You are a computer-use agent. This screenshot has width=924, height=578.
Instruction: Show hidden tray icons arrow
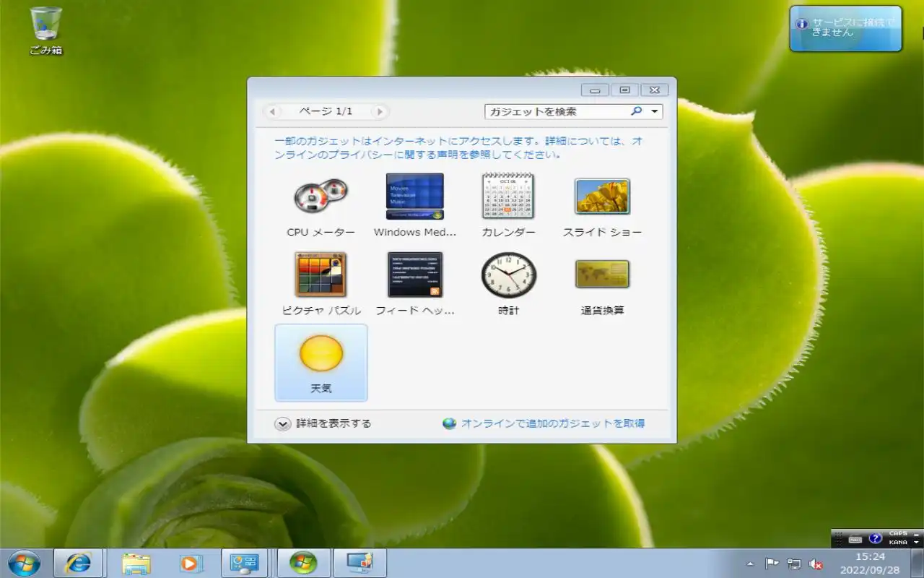(749, 564)
